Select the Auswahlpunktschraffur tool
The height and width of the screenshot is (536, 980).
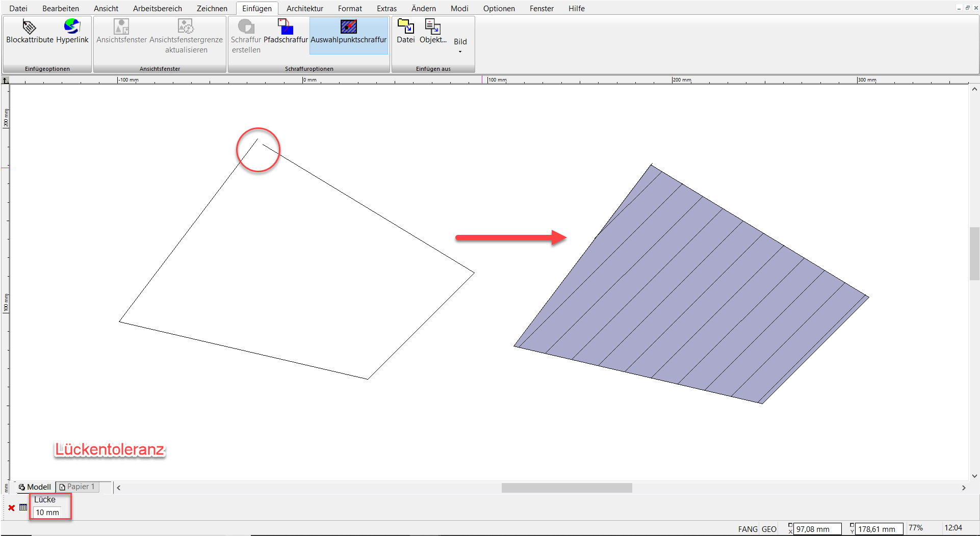tap(349, 26)
